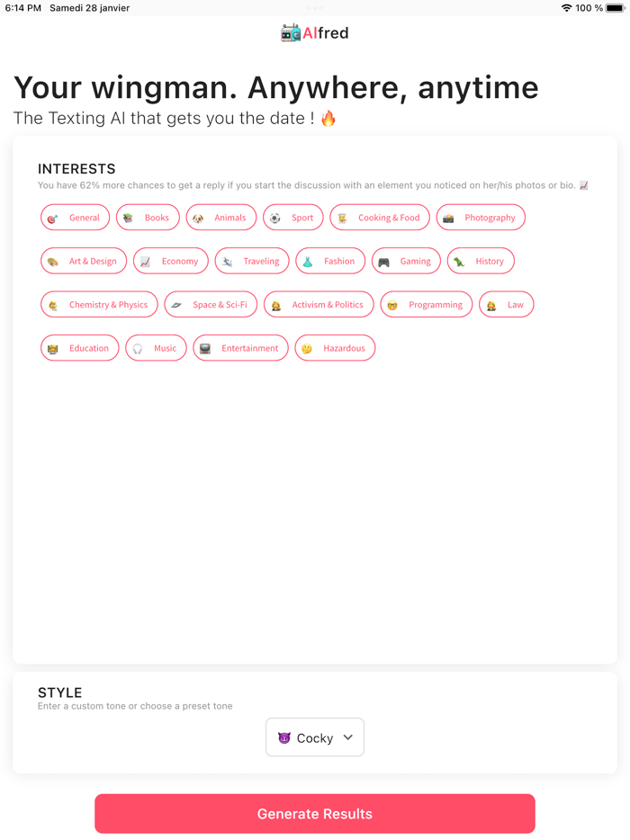Click the dog icon on Animals

(198, 219)
